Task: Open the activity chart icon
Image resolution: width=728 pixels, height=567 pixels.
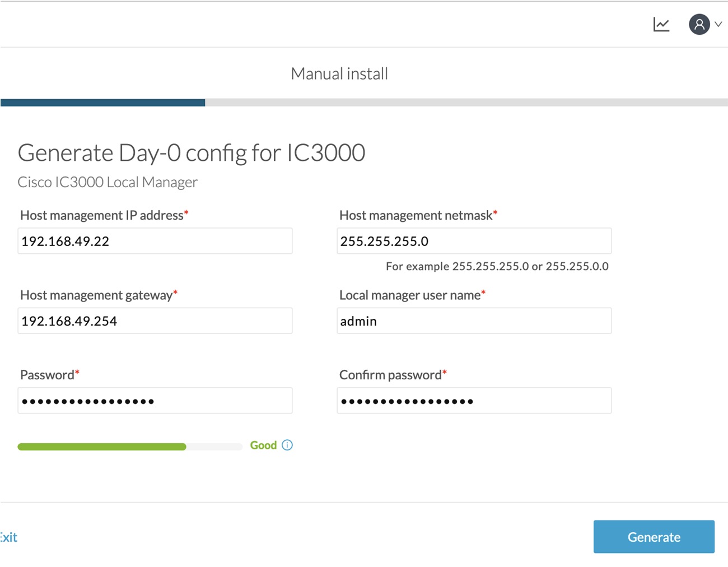Action: click(661, 25)
